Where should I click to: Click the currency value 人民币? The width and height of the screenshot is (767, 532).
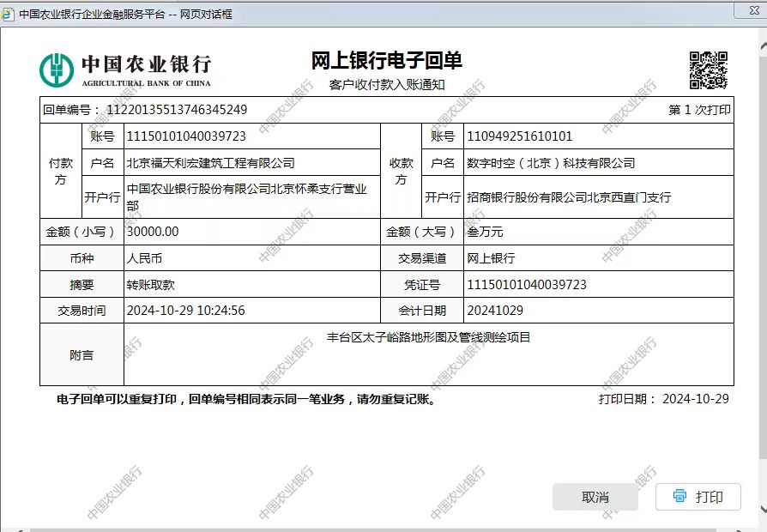144,258
